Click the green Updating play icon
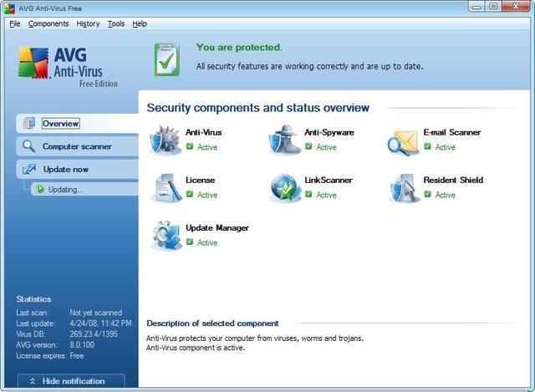 coord(40,189)
